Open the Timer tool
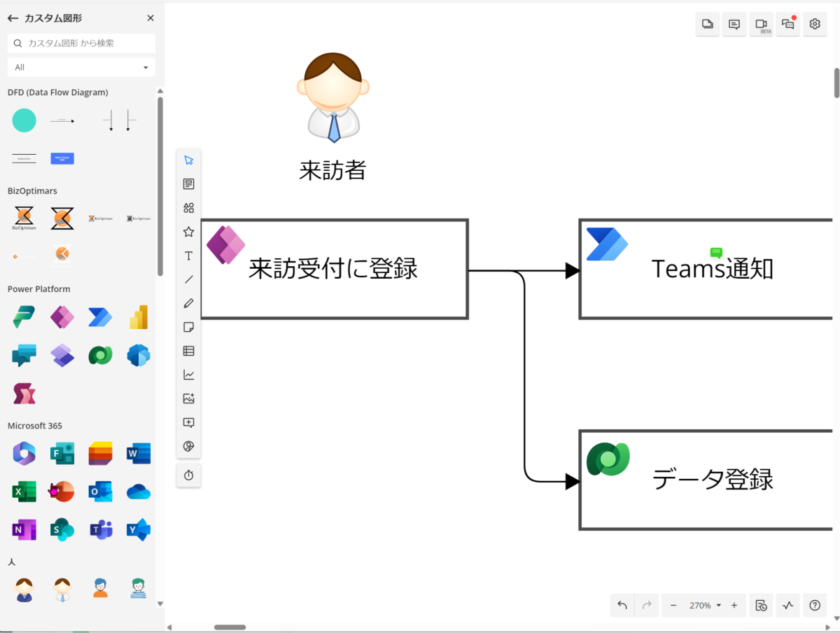 [188, 475]
